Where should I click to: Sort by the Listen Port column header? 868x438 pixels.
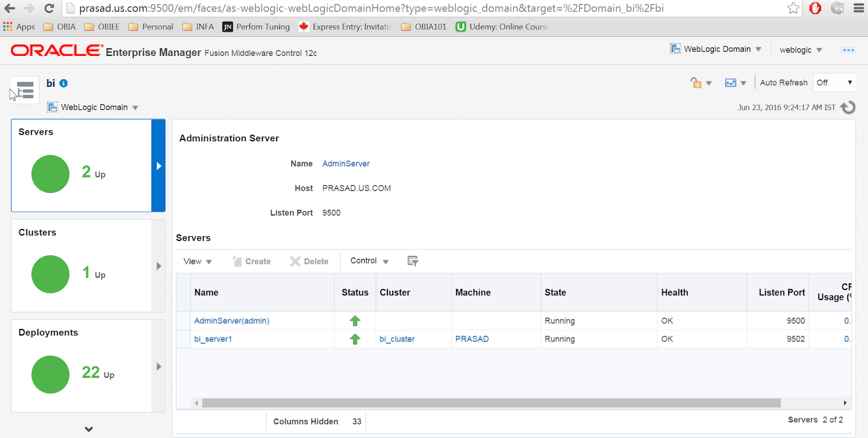tap(778, 293)
